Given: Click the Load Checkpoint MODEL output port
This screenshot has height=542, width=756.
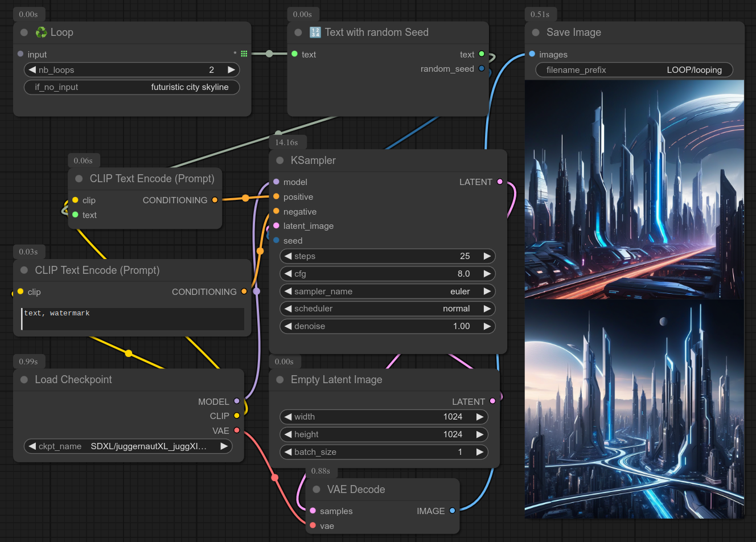Looking at the screenshot, I should click(x=237, y=401).
